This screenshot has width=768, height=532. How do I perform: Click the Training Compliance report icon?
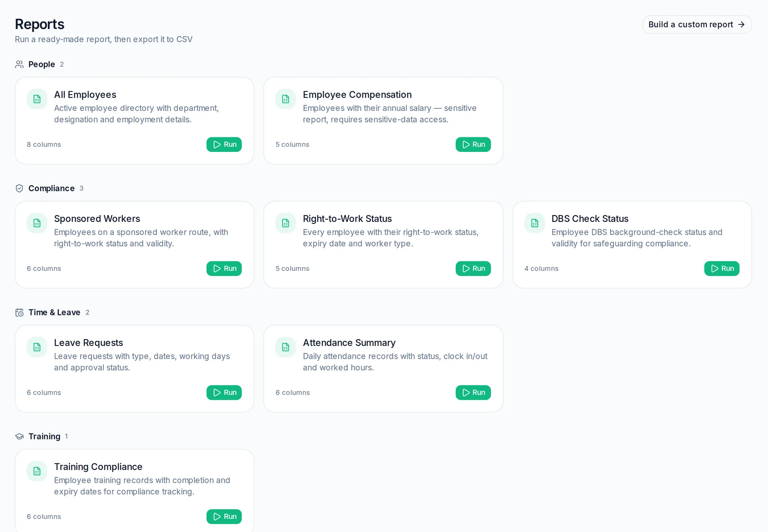[37, 471]
